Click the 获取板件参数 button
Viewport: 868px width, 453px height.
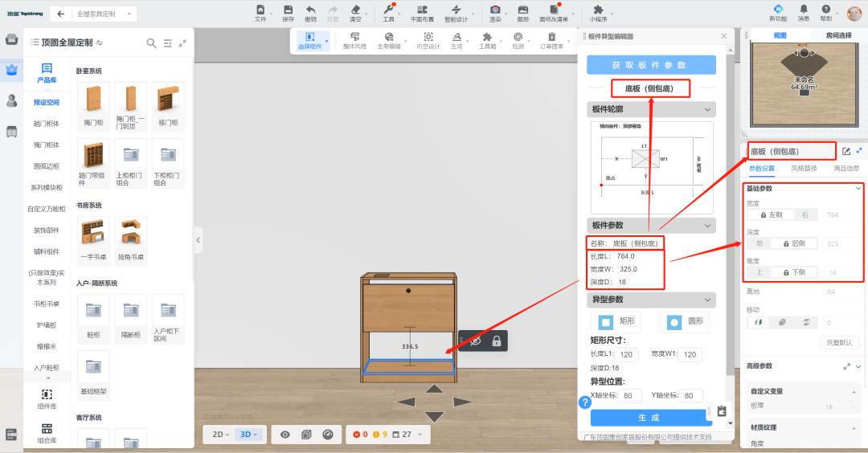(651, 65)
